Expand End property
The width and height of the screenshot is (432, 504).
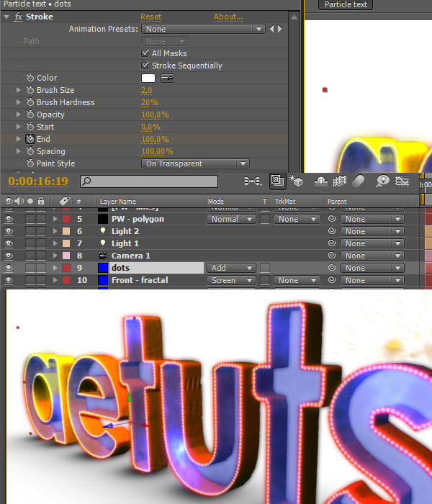tap(19, 139)
